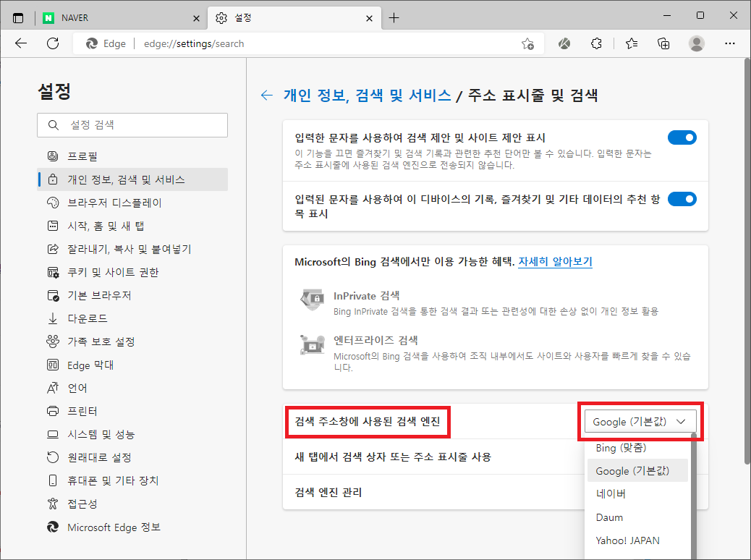Close the 설정 tab
Viewport: 751px width, 560px height.
point(369,18)
